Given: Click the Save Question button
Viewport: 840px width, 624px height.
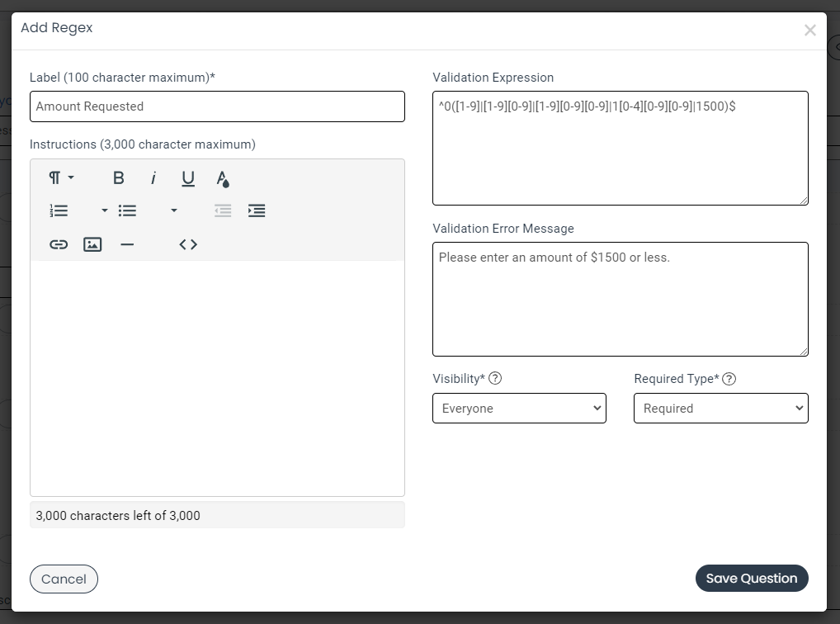Looking at the screenshot, I should click(751, 579).
